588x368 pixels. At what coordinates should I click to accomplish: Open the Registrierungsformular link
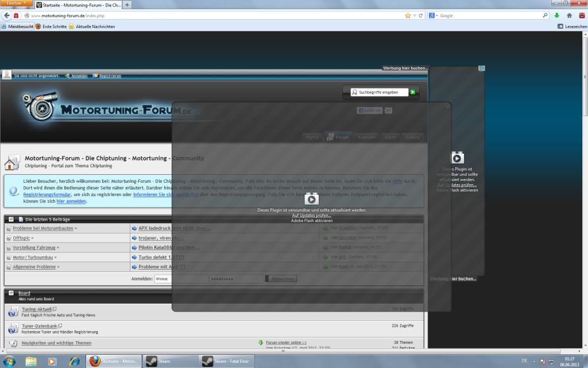[47, 194]
